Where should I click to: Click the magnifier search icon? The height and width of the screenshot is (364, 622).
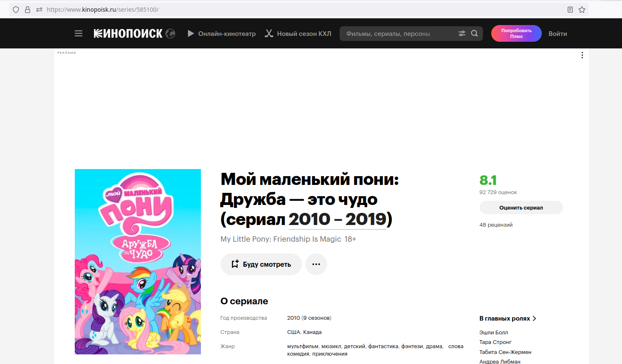tap(475, 33)
